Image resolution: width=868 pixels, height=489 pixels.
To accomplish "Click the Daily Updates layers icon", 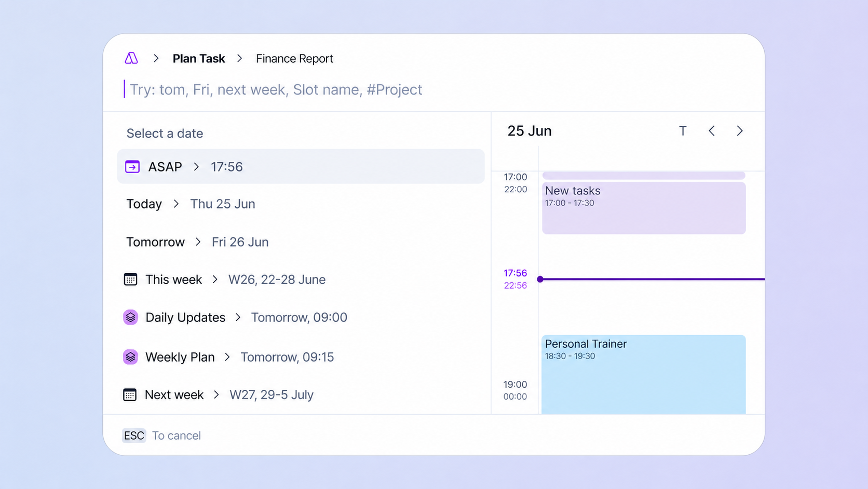I will point(130,317).
